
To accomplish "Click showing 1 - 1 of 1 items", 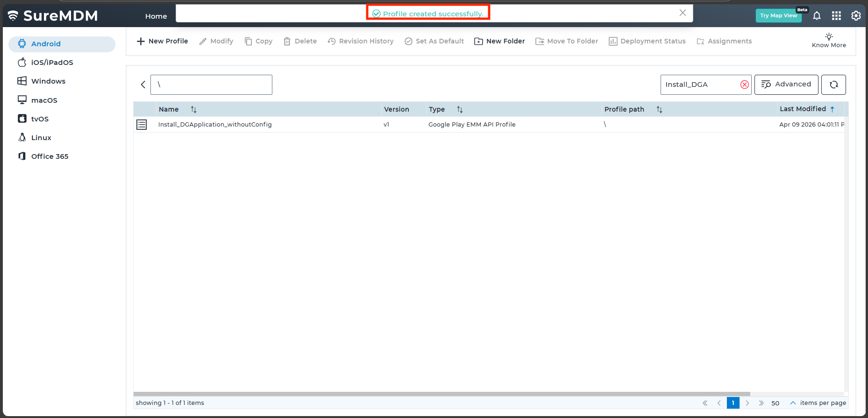I will click(x=170, y=403).
